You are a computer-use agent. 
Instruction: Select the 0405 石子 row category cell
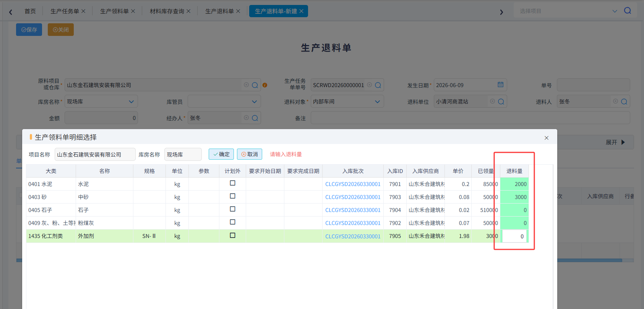51,210
